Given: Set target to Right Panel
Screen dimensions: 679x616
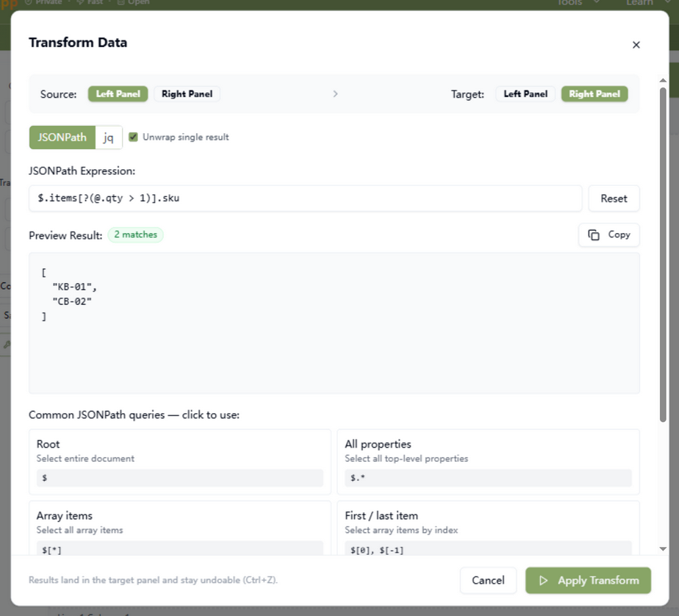Looking at the screenshot, I should (x=594, y=94).
